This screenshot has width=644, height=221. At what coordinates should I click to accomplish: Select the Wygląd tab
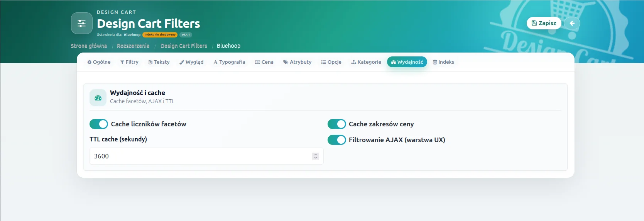(191, 62)
